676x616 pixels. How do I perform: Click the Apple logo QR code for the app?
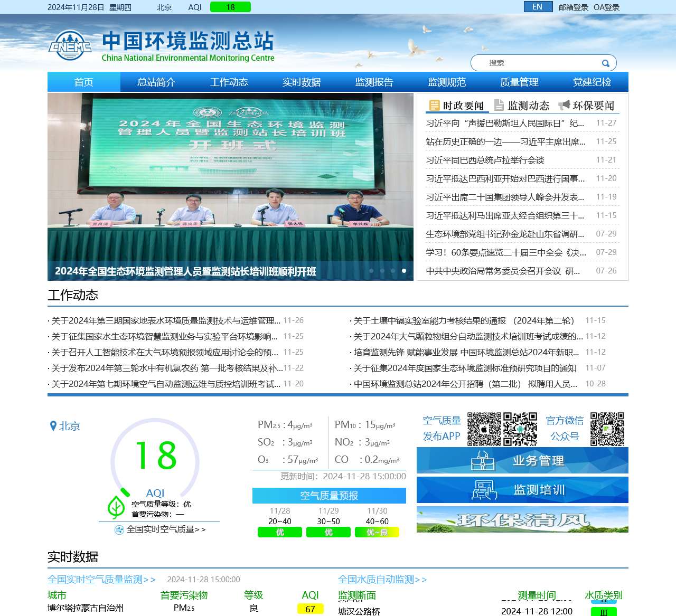point(484,429)
